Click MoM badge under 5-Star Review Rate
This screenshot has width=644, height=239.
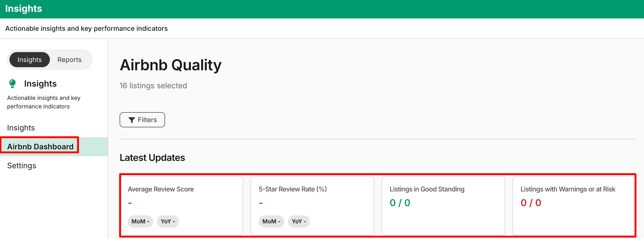click(271, 221)
